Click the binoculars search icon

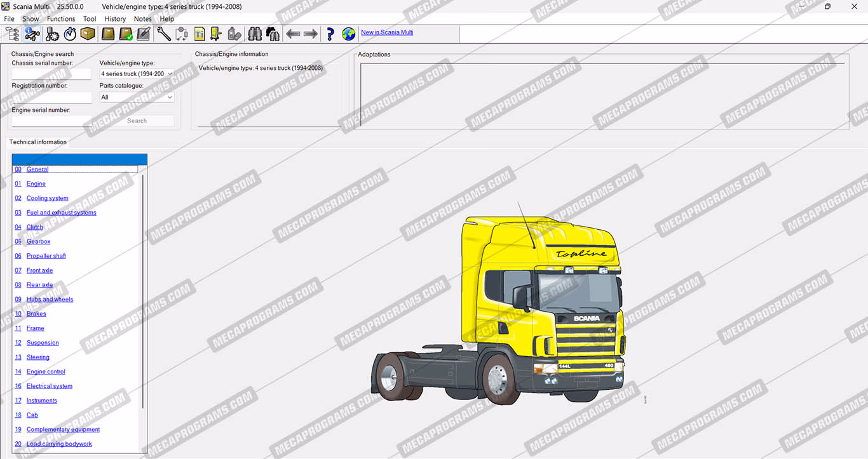[255, 34]
